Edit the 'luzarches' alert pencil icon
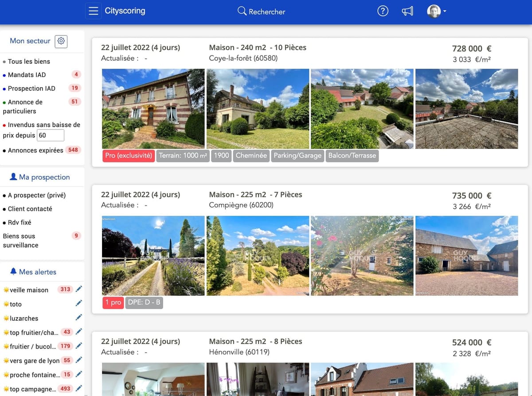This screenshot has height=396, width=532. click(79, 318)
